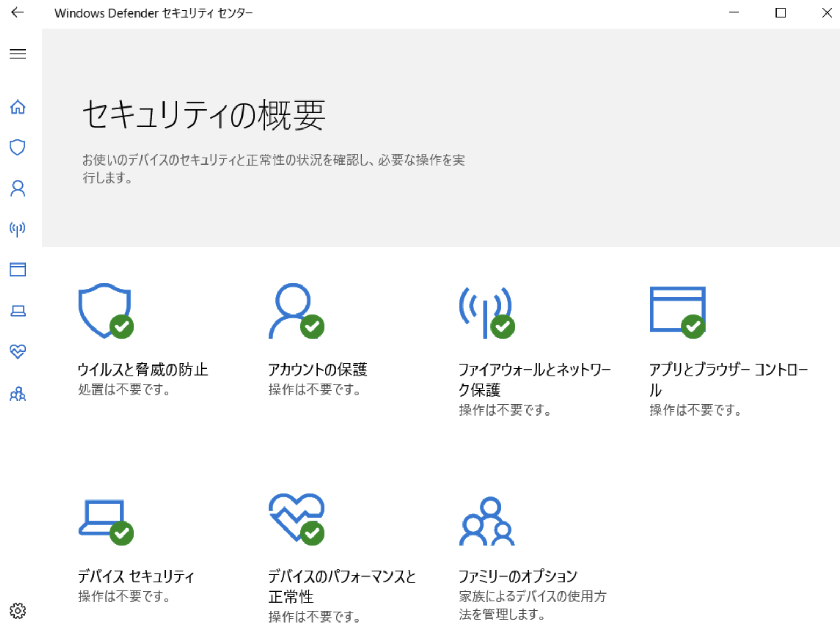Open ウイルスと脅威の防止
Image resolution: width=840 pixels, height=629 pixels.
(143, 369)
